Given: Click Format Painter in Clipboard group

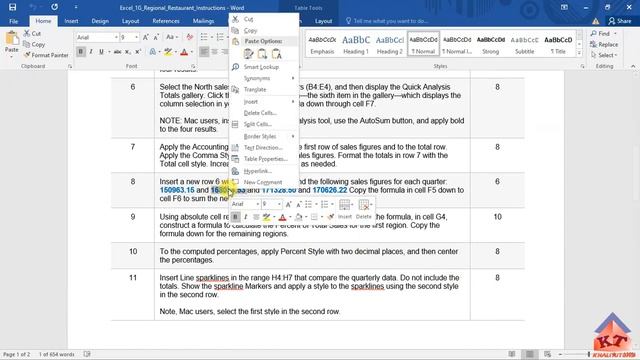Looking at the screenshot, I should pos(46,55).
